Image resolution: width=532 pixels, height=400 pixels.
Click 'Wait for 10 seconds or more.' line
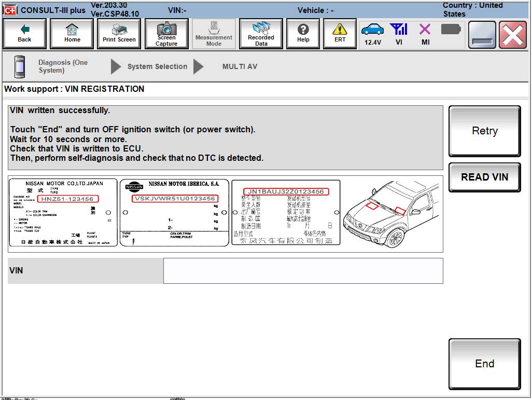coord(68,139)
